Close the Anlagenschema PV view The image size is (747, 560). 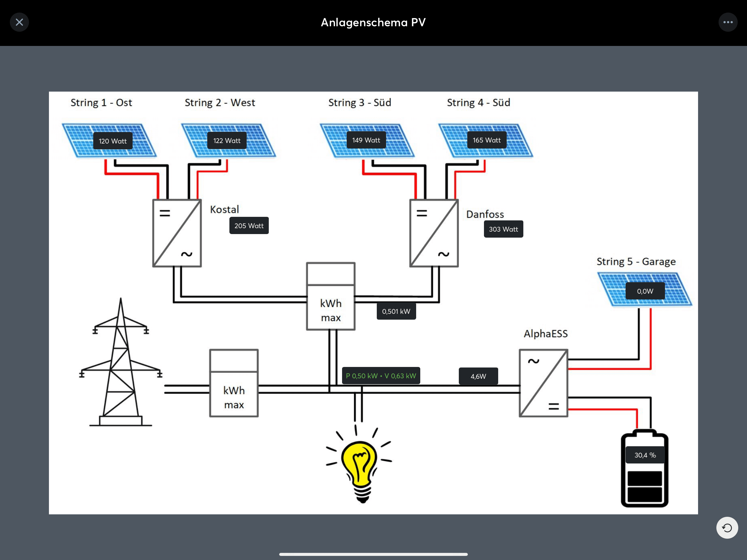(19, 22)
